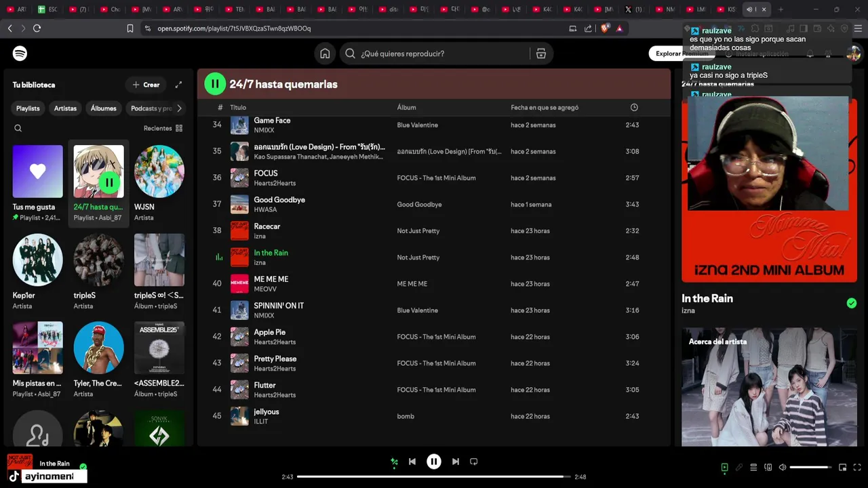This screenshot has width=868, height=488.
Task: Switch to the KIS YouTube browser tab
Action: click(x=727, y=9)
